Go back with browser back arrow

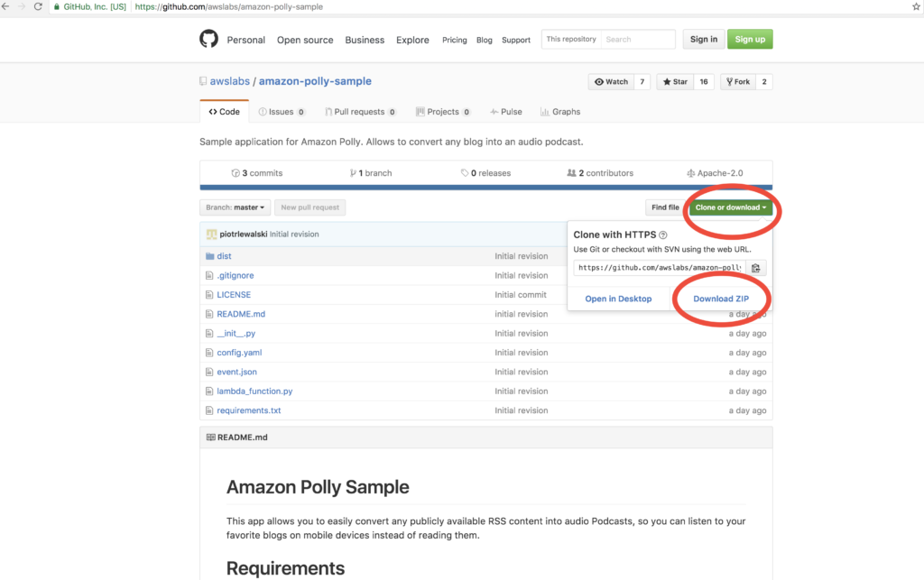tap(6, 6)
